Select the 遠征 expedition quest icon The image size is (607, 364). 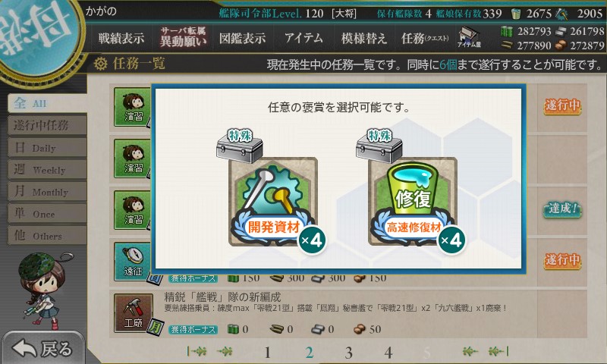[x=132, y=262]
